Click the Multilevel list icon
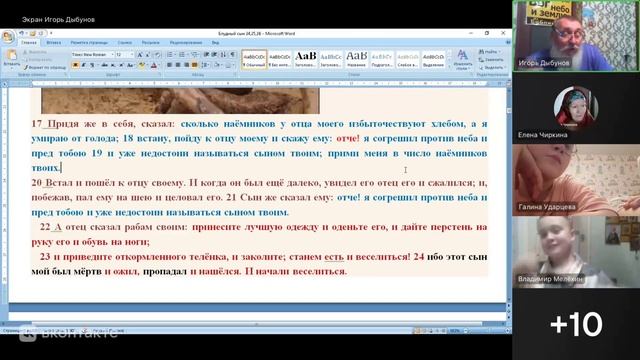Screen dimensions: 640x360 tap(195, 54)
